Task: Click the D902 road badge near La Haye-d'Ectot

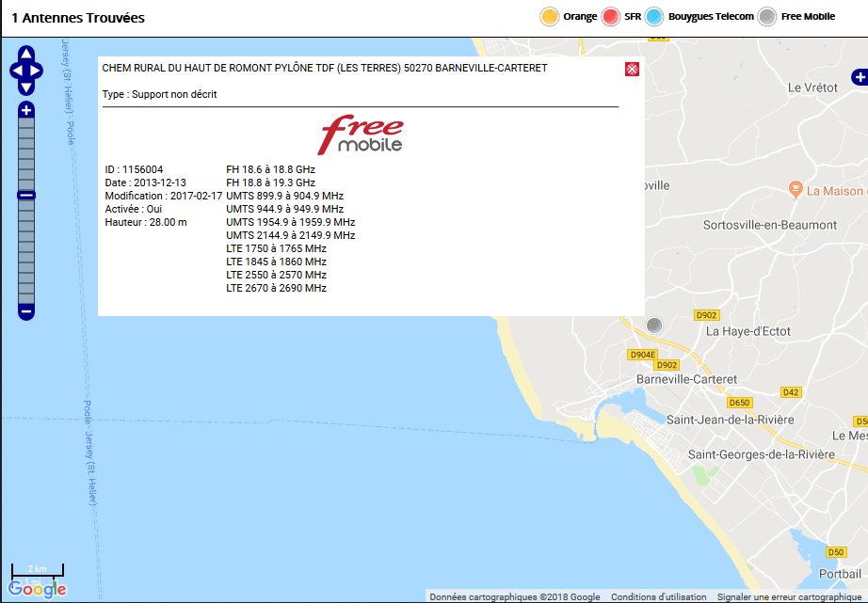Action: click(x=706, y=315)
